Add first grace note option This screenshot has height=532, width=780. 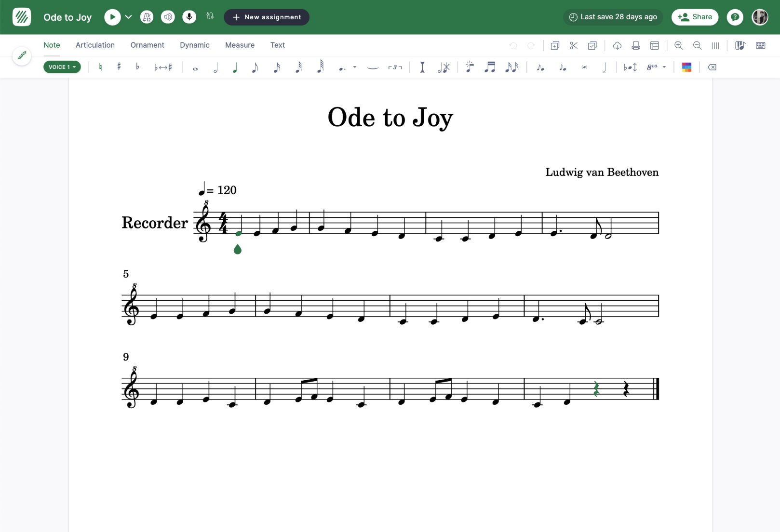[x=540, y=68]
